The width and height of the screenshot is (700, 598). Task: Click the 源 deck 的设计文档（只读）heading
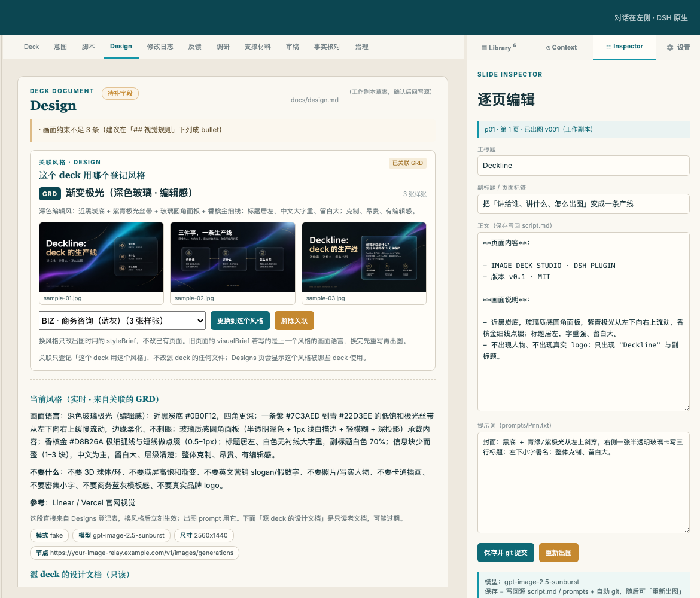pyautogui.click(x=80, y=574)
